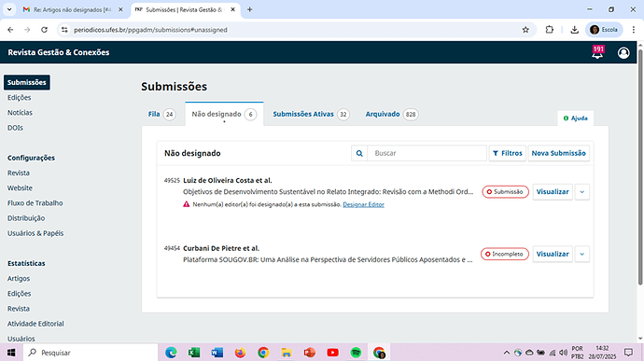Launch Spotify from the taskbar
644x361 pixels.
pyautogui.click(x=356, y=353)
